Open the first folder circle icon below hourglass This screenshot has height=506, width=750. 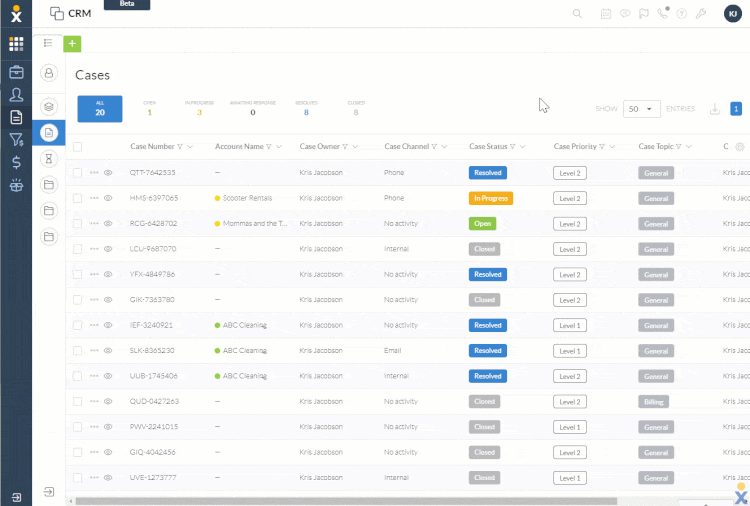coord(49,185)
